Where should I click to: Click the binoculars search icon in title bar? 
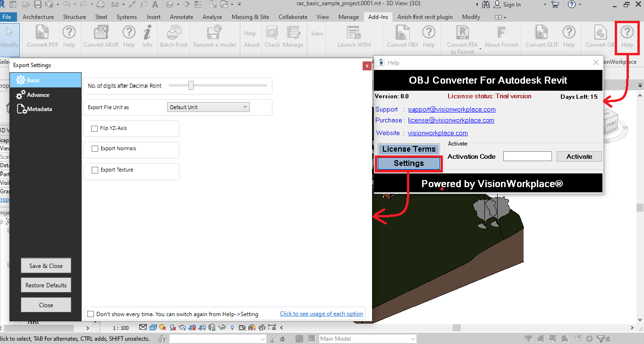pos(486,5)
